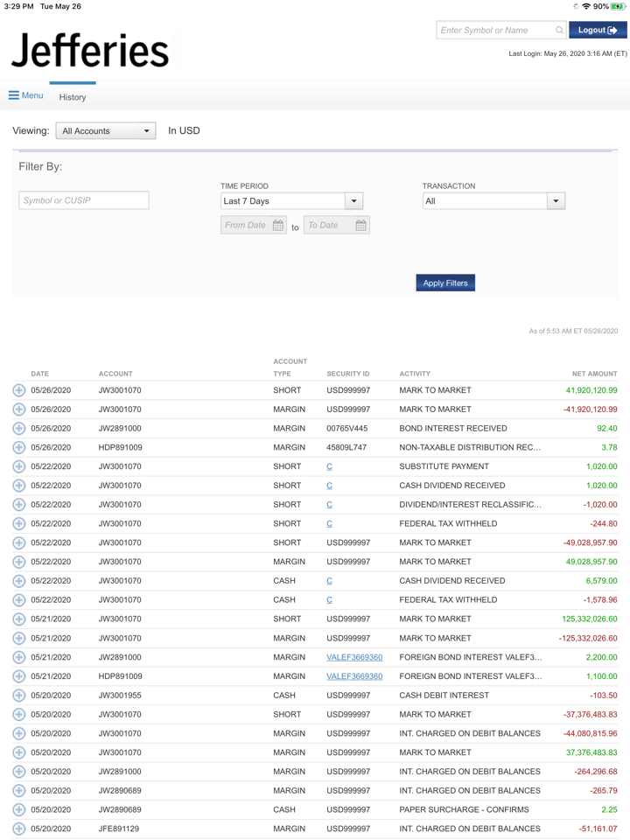Open security C link on Substitute Payment row
Image resolution: width=630 pixels, height=840 pixels.
point(329,467)
